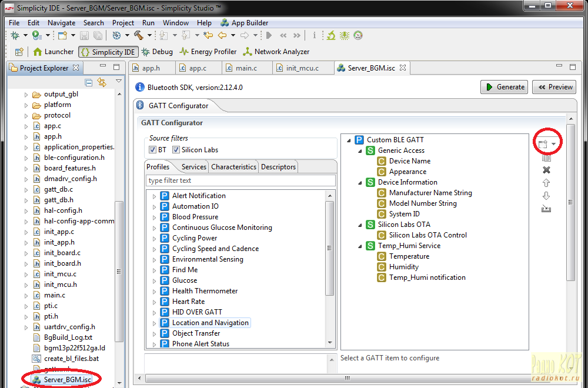Toggle Link with Editor in Project Explorer
Image resolution: width=588 pixels, height=388 pixels.
102,82
